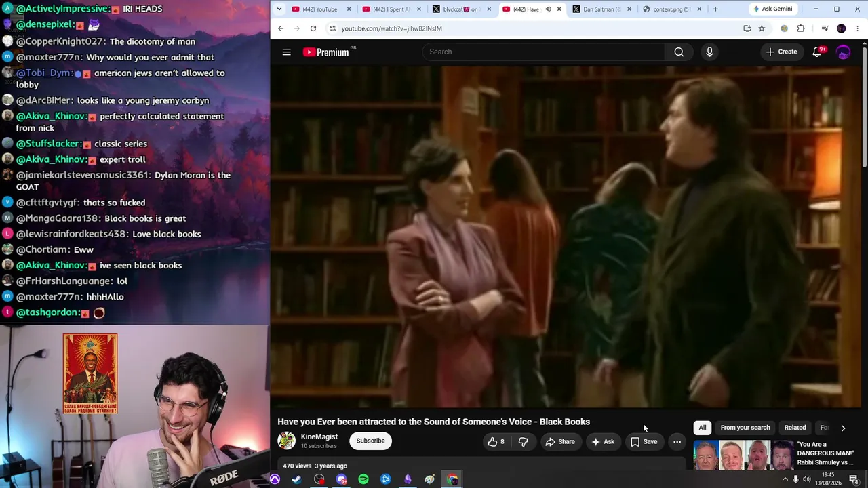Screen dimensions: 868x488
Task: Subscribe to the KineMagist channel
Action: click(x=370, y=441)
